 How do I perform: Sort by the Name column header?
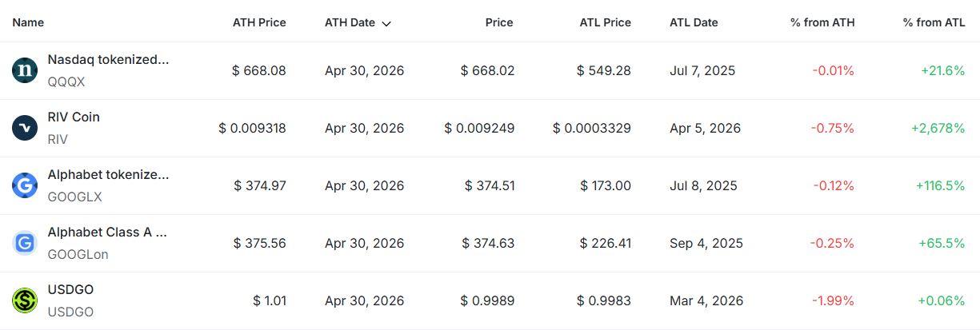click(28, 22)
